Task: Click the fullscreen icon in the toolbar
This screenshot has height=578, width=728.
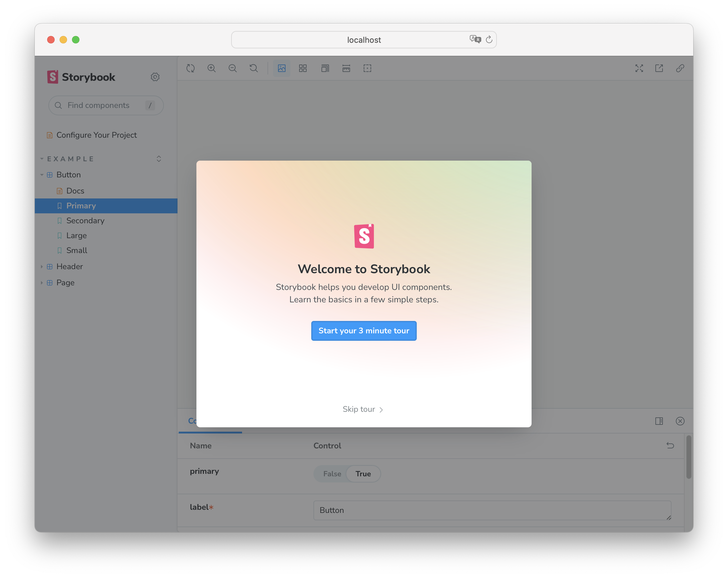Action: click(x=639, y=69)
